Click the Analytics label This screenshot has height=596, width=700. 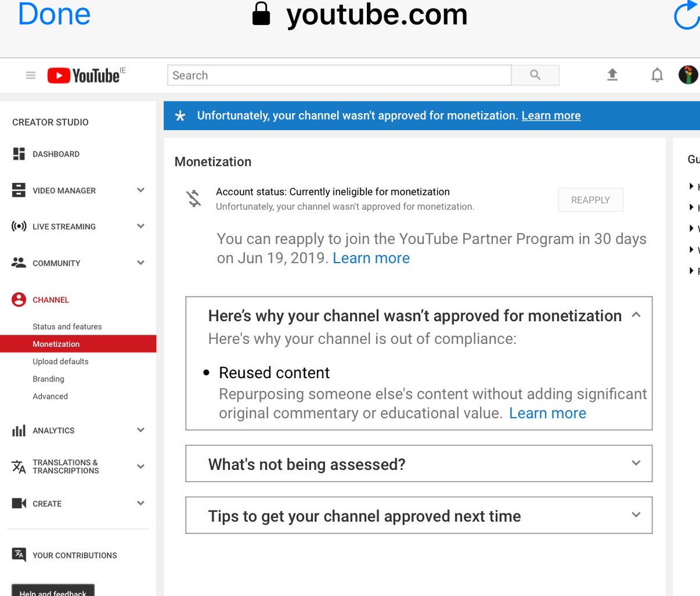[x=54, y=430]
